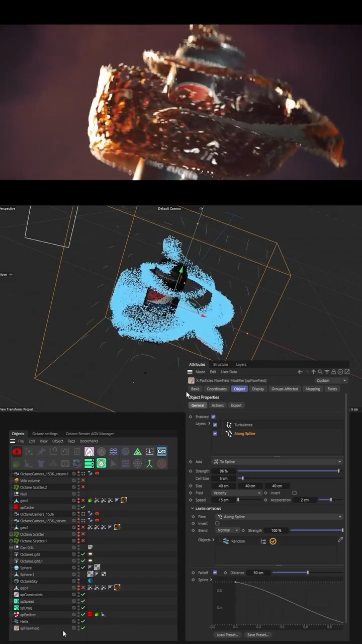Open the Mapping tab
Screen dimensions: 362x644
click(x=313, y=389)
